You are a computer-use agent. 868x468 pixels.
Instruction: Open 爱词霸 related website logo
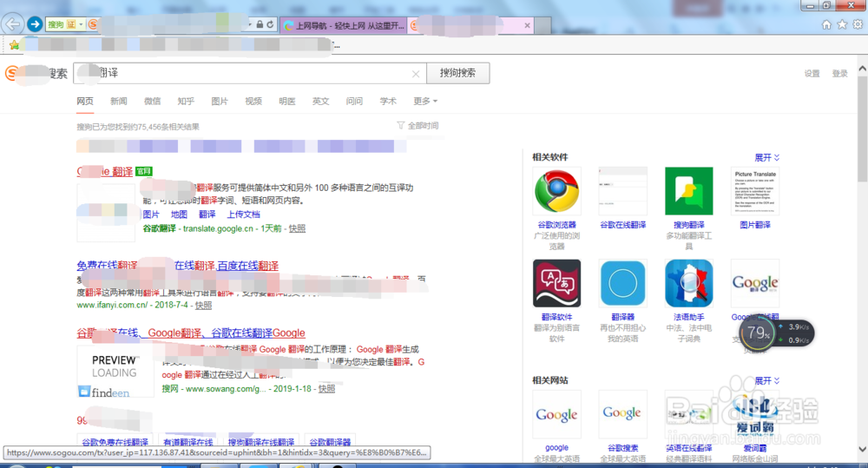point(755,414)
